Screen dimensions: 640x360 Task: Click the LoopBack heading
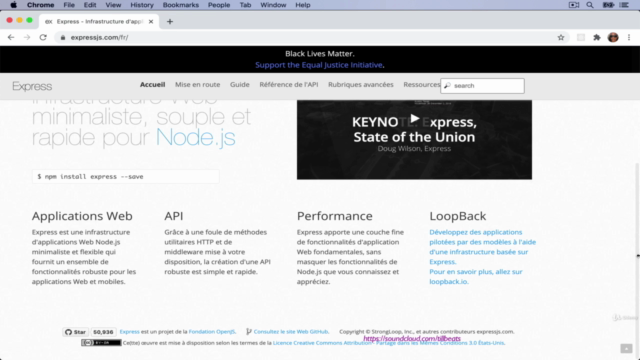(x=458, y=216)
